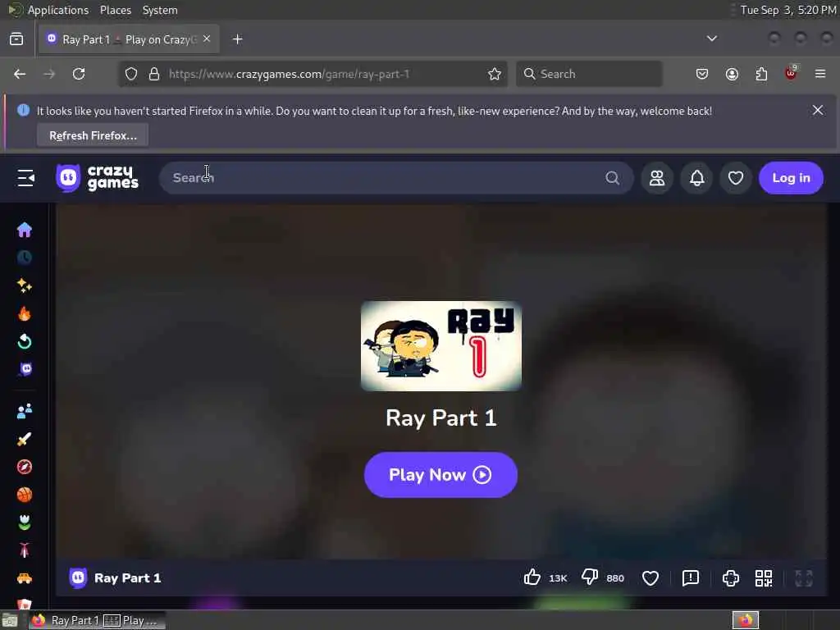The image size is (840, 630).
Task: Collapse the CrazyGames sidebar menu icon
Action: (25, 178)
